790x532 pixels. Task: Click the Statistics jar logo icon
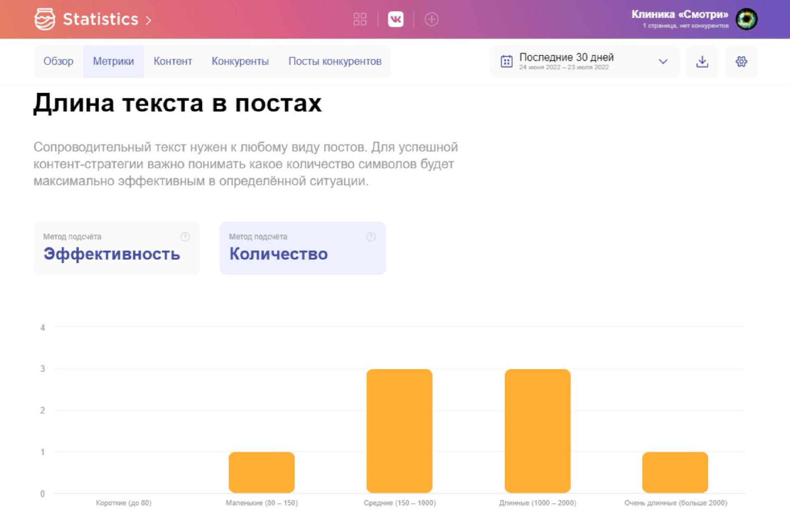point(44,19)
